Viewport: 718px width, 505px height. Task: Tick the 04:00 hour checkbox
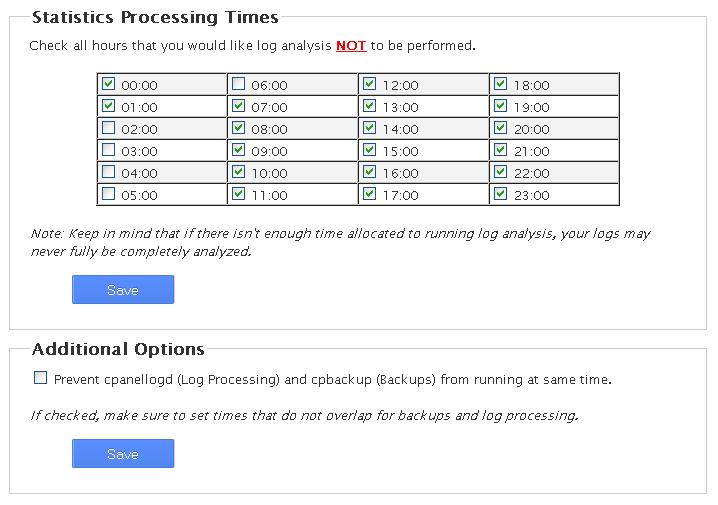coord(108,172)
